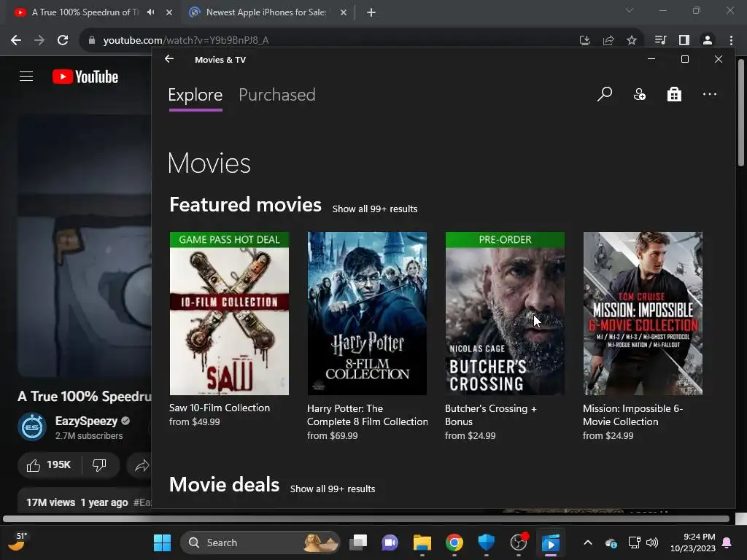Mute the YouTube tab via speaker icon
Screen dimensions: 747x560
point(151,12)
